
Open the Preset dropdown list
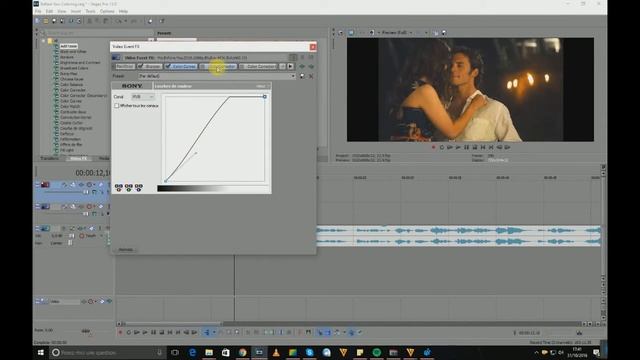[x=293, y=76]
